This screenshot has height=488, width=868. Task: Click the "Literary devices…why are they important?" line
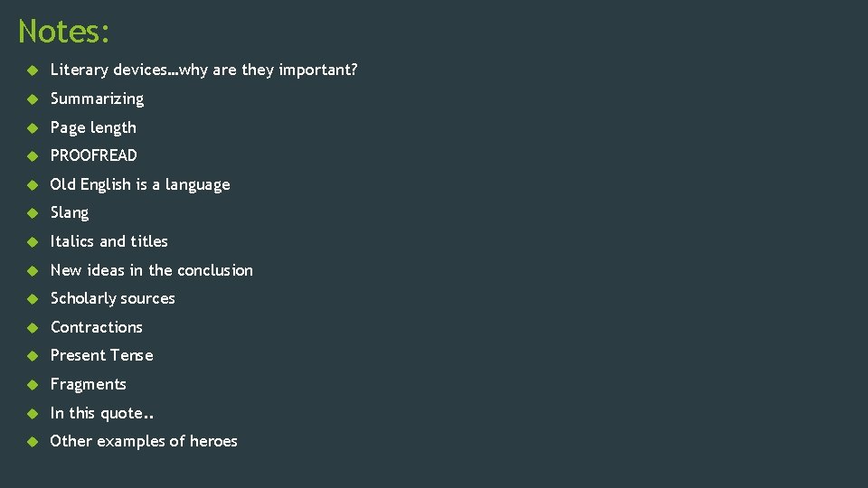203,70
